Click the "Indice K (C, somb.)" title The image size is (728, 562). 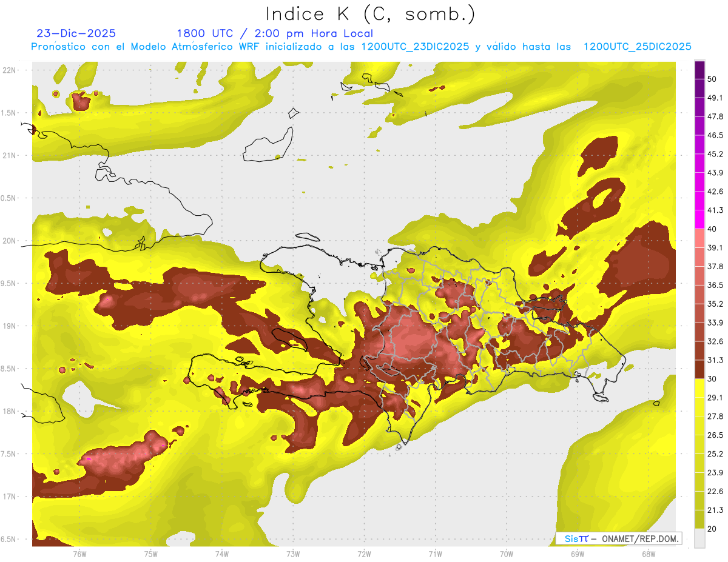pyautogui.click(x=371, y=14)
